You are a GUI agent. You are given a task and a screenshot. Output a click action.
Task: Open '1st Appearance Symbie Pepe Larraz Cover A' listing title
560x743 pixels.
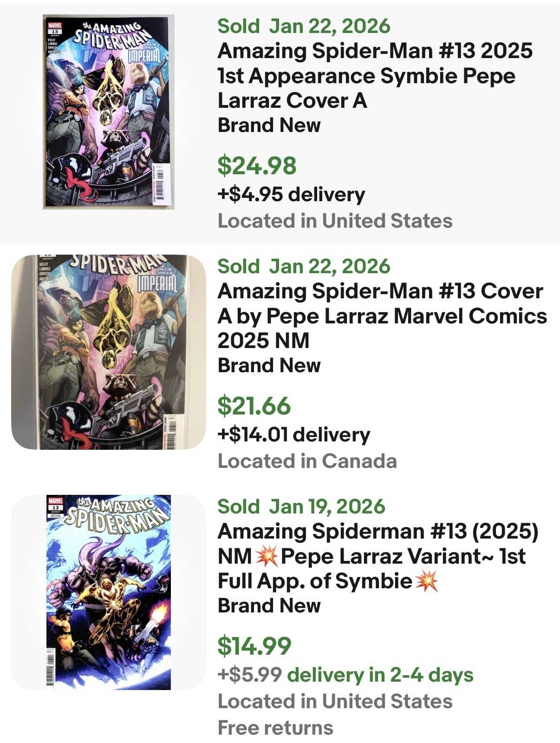[x=375, y=76]
